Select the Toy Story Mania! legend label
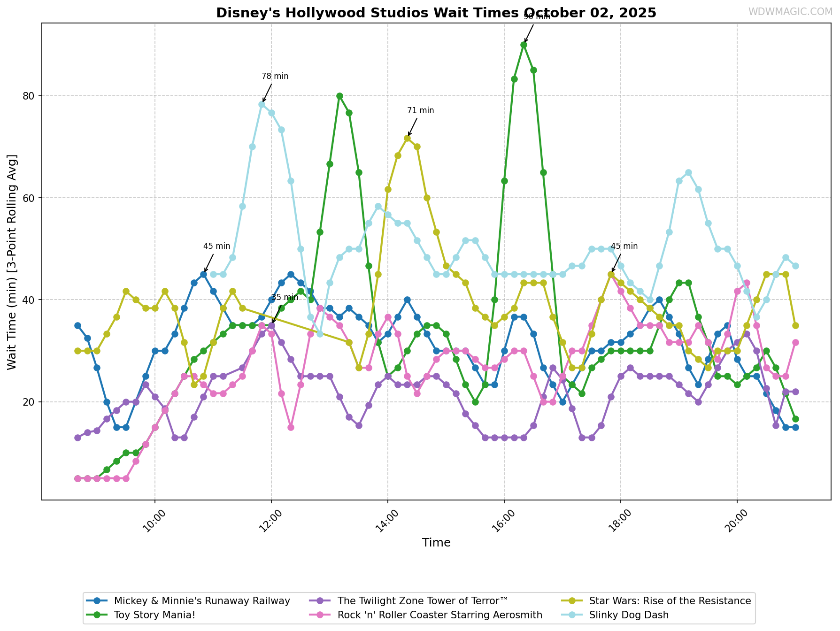The height and width of the screenshot is (631, 840). [154, 615]
